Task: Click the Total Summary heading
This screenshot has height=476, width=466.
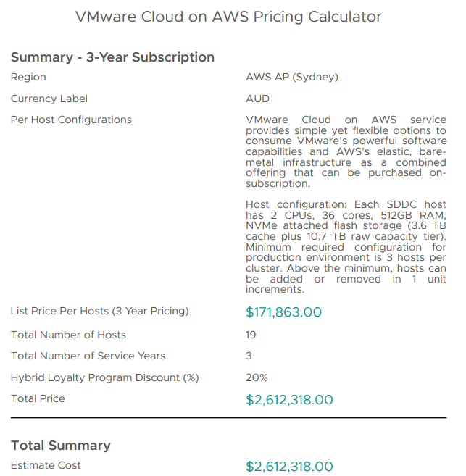Action: coord(60,446)
